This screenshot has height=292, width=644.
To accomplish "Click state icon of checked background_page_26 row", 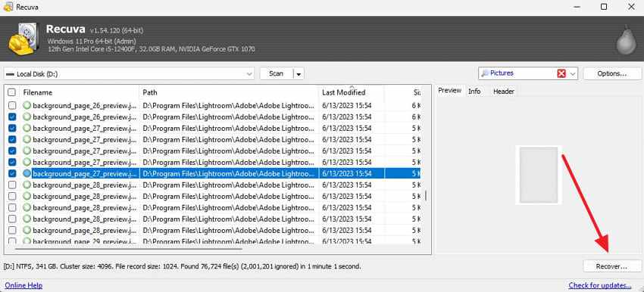I will [x=27, y=117].
